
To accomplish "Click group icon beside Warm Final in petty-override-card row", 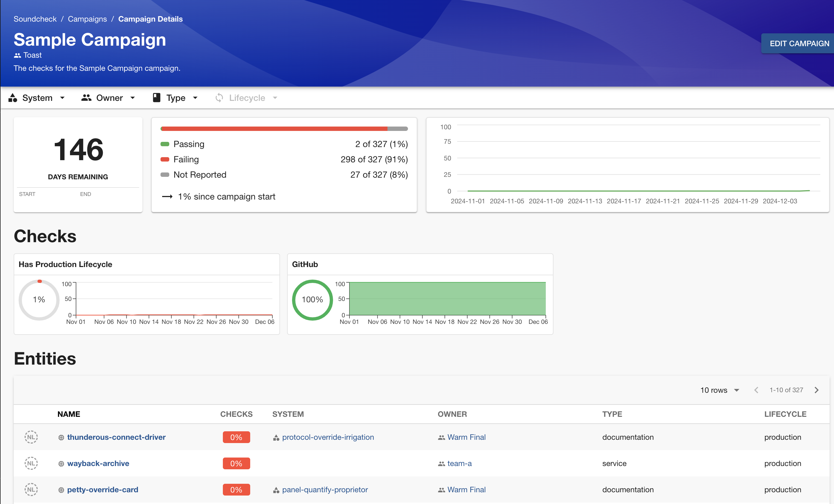I will [441, 490].
